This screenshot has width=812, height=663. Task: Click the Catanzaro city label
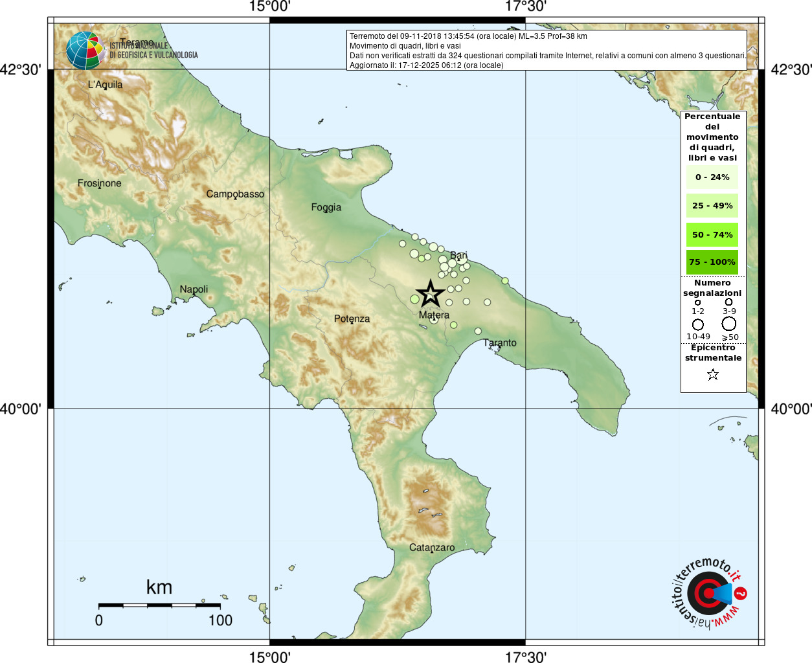coord(432,548)
